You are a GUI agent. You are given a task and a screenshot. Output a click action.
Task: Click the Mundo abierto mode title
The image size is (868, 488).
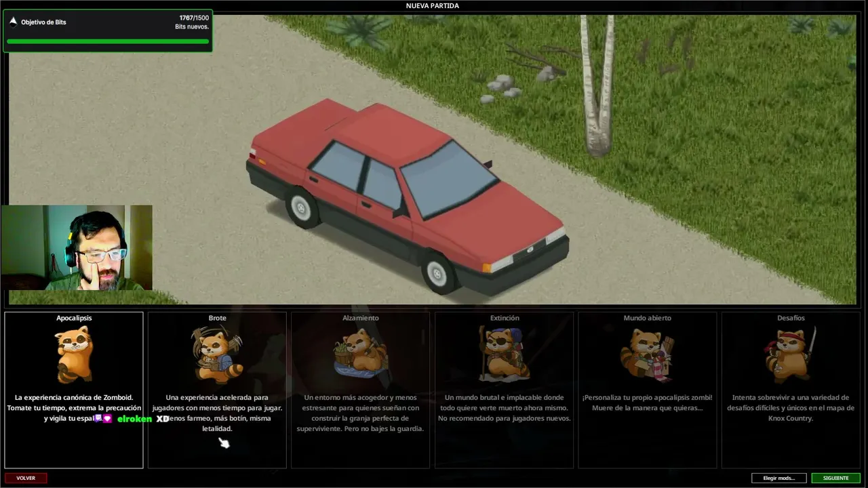point(648,318)
